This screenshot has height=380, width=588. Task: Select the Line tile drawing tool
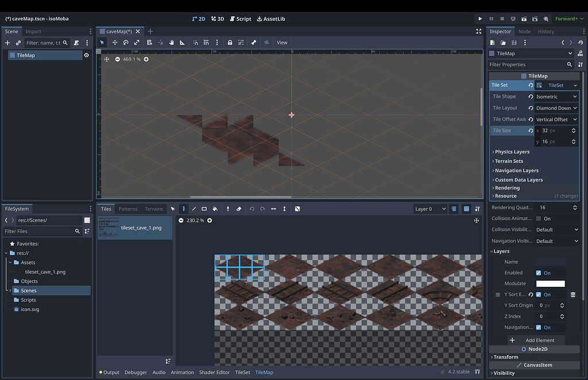(194, 209)
